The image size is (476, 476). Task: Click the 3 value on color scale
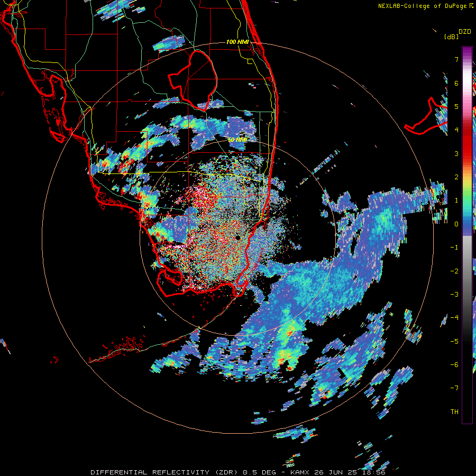456,153
